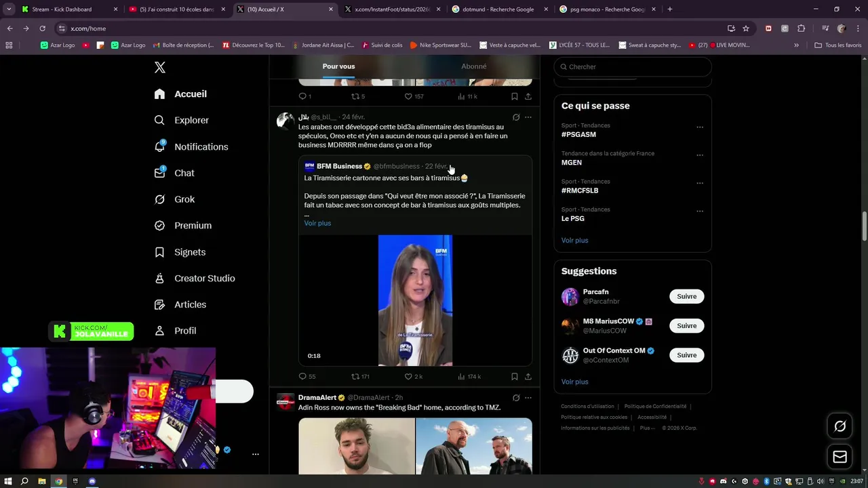Open the Tous les favoris bookmarks folder
This screenshot has height=488, width=868.
tap(838, 45)
